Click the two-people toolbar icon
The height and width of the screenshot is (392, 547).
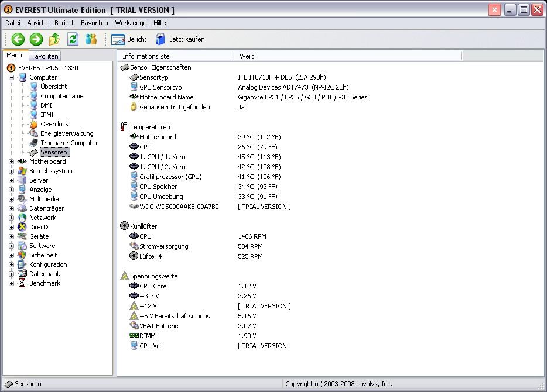[91, 39]
